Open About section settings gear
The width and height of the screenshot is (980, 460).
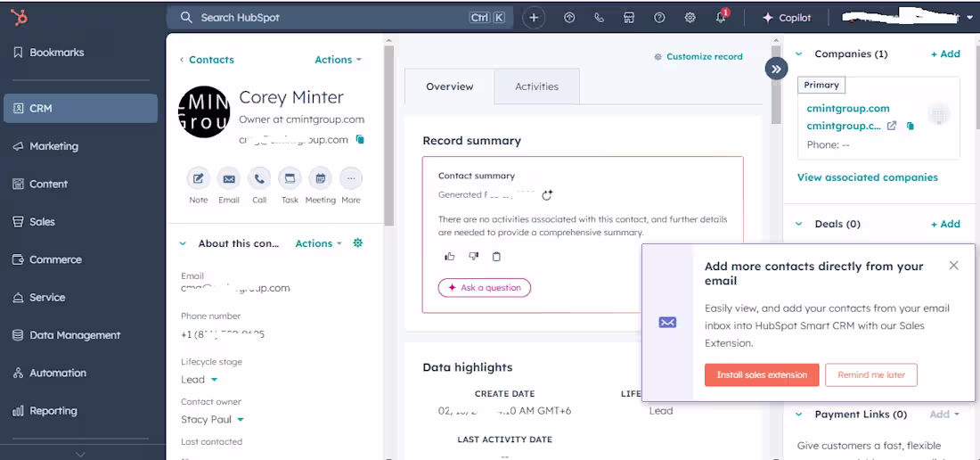357,243
